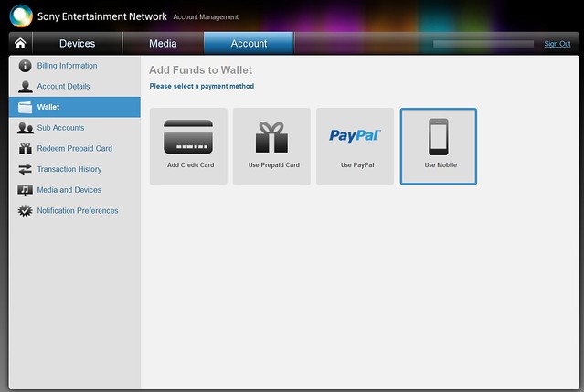Click the Transaction History arrows icon
Viewport: 584px width, 392px height.
coord(25,169)
